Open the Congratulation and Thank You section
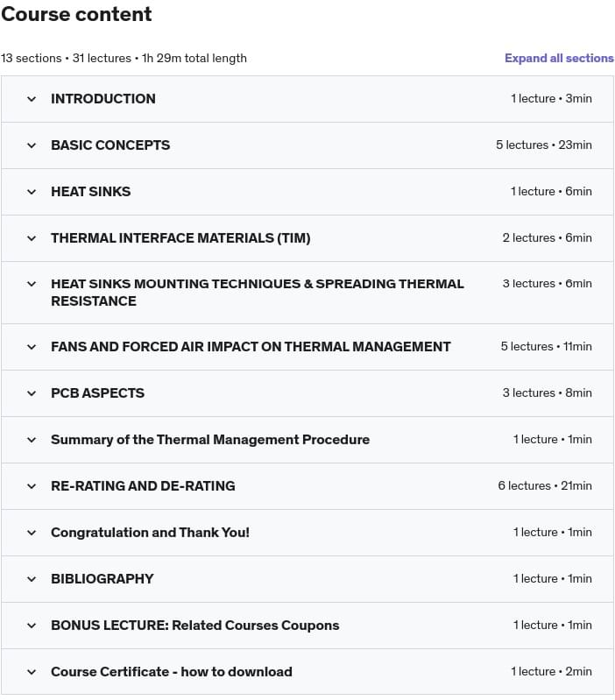This screenshot has height=700, width=615. point(150,533)
